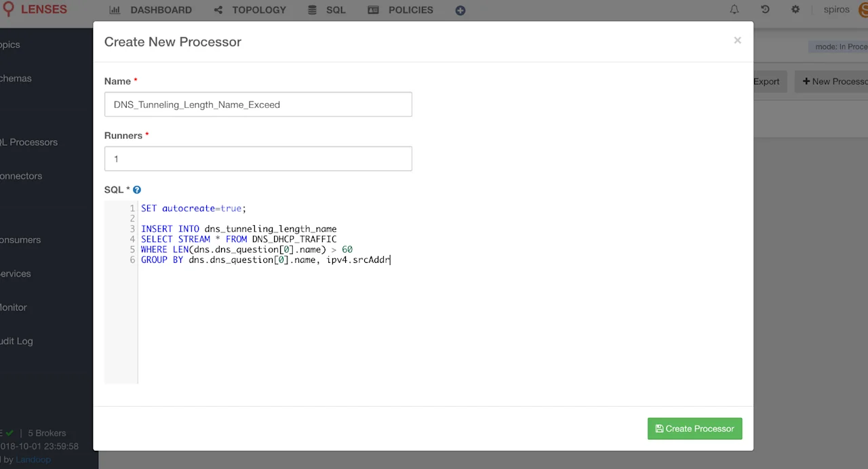Open SQL Processors in the sidebar

(28, 142)
